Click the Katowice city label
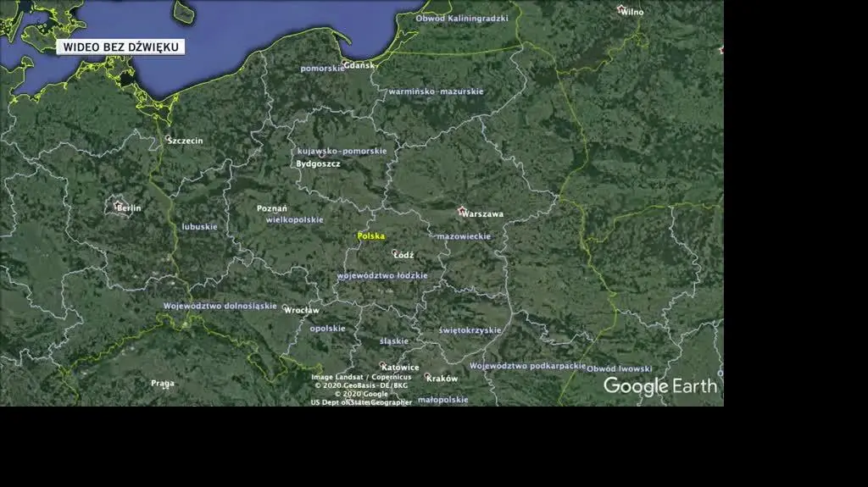868x487 pixels. [x=401, y=368]
